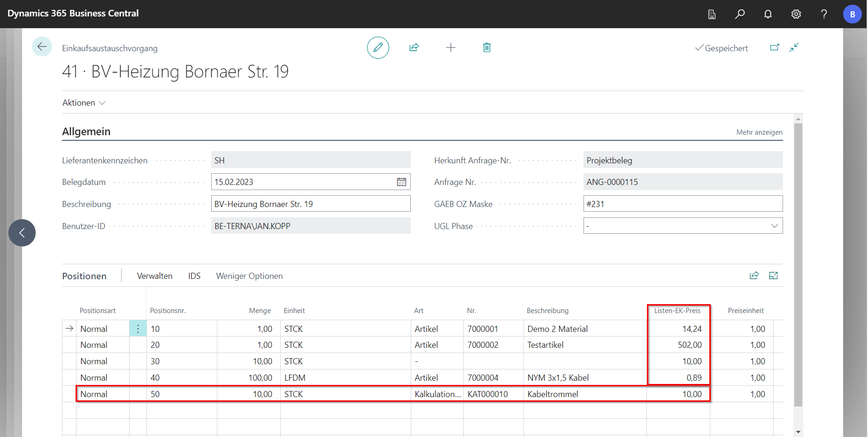Viewport: 868px width, 437px height.
Task: Click the vertical scrollbar down arrow
Action: [798, 432]
